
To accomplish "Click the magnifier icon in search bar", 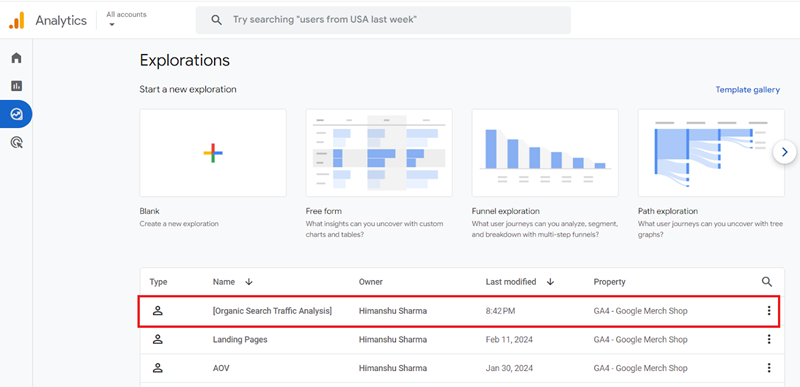I will click(x=217, y=20).
